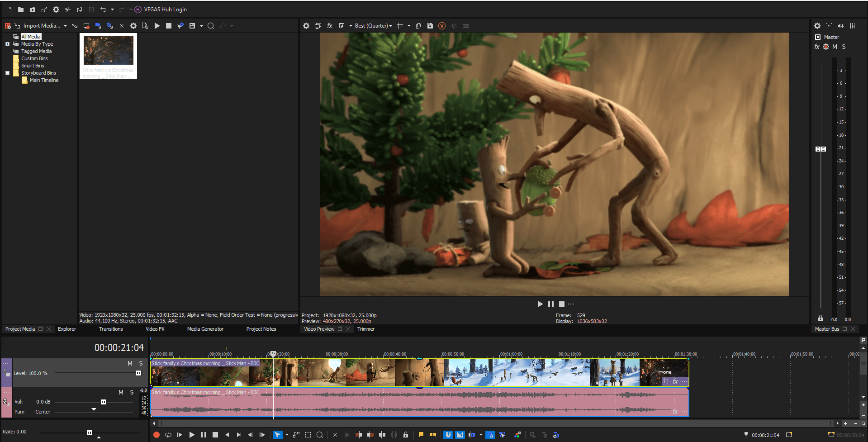Switch to the Video FX tab

[155, 329]
